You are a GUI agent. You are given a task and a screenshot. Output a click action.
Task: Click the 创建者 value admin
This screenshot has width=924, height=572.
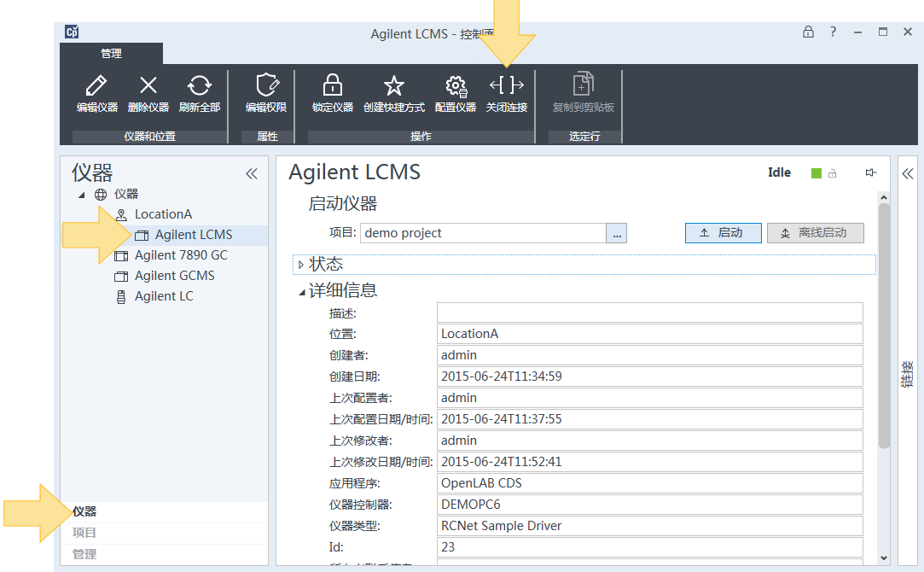(x=650, y=355)
